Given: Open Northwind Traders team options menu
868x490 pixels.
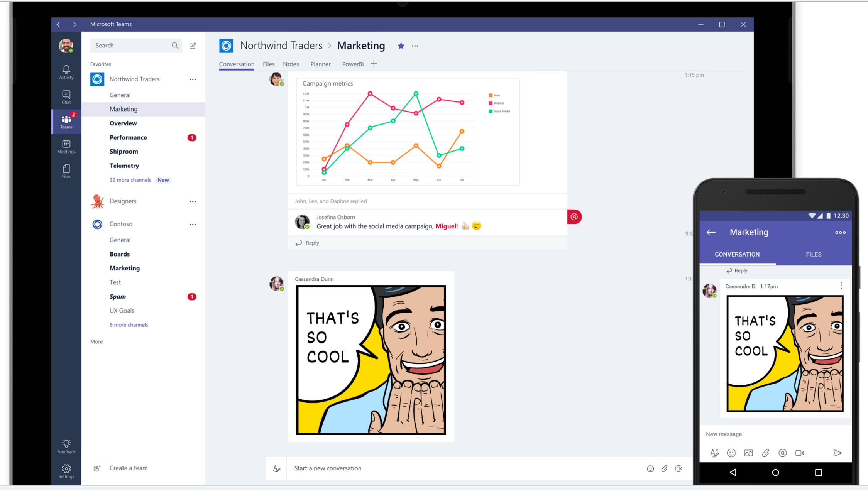Looking at the screenshot, I should 193,79.
